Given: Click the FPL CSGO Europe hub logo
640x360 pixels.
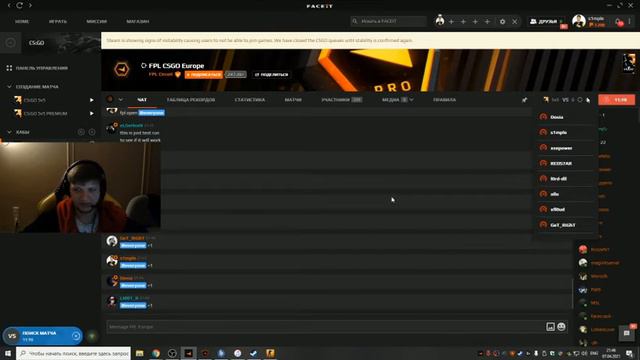Looking at the screenshot, I should click(x=121, y=69).
